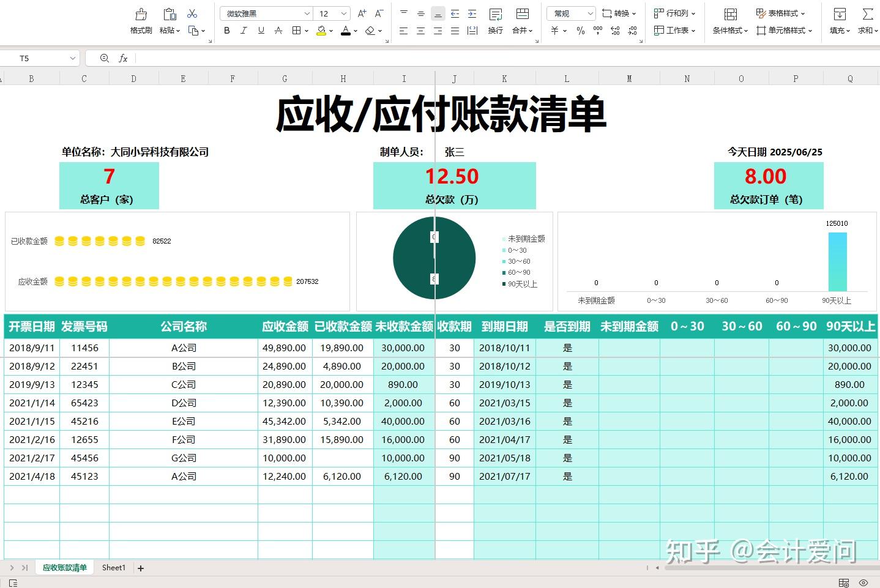Screen dimensions: 880x588
Task: Click the formula bar input field
Action: pyautogui.click(x=507, y=58)
